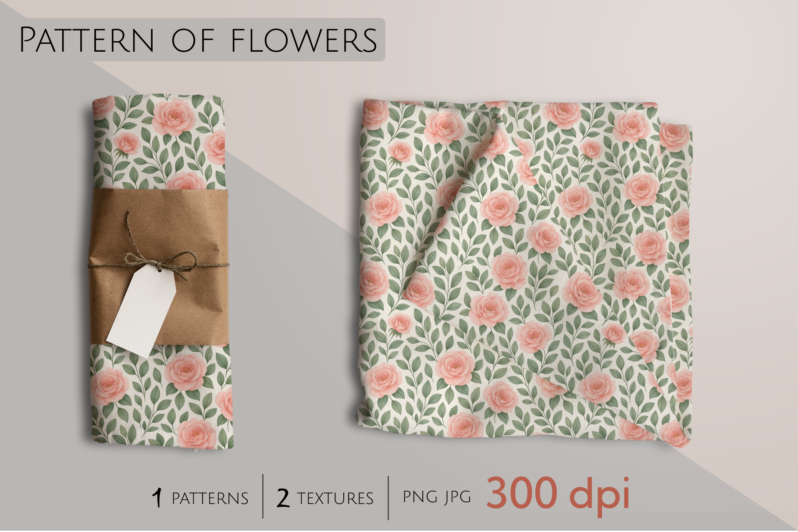This screenshot has height=532, width=798.
Task: Click the rolled fabric bottom section
Action: point(161,397)
